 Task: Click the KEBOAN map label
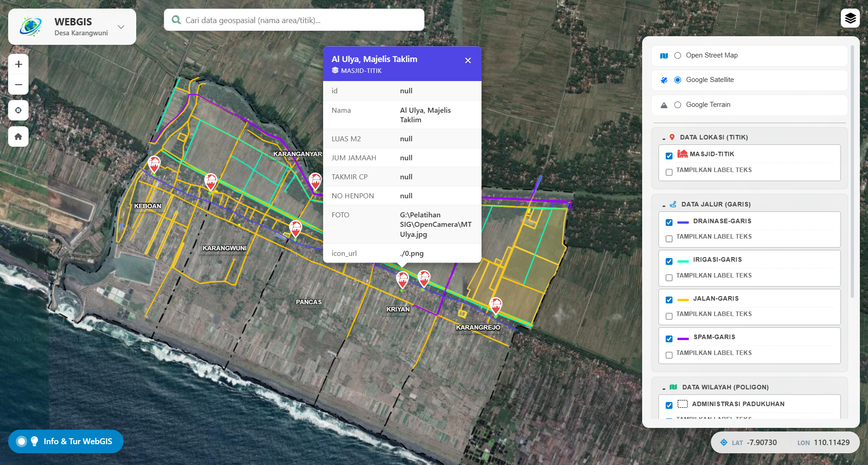pyautogui.click(x=148, y=206)
